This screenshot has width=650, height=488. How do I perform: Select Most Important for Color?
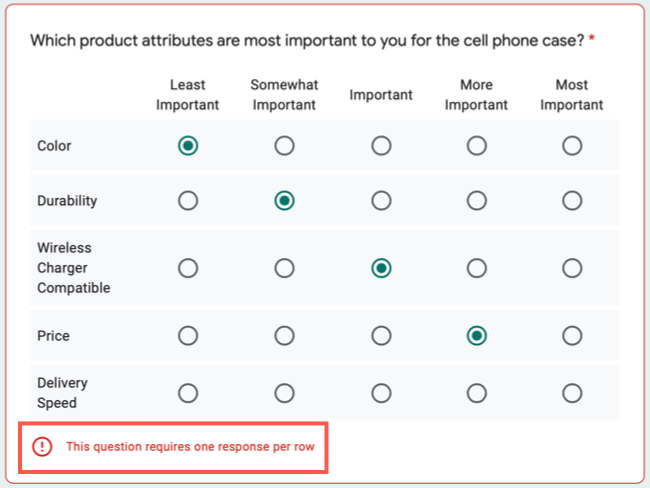pos(572,146)
